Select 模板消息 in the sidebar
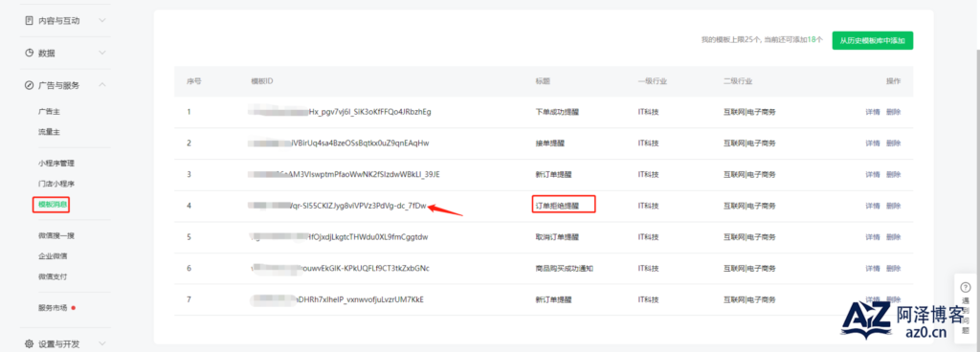This screenshot has width=980, height=352. [53, 204]
